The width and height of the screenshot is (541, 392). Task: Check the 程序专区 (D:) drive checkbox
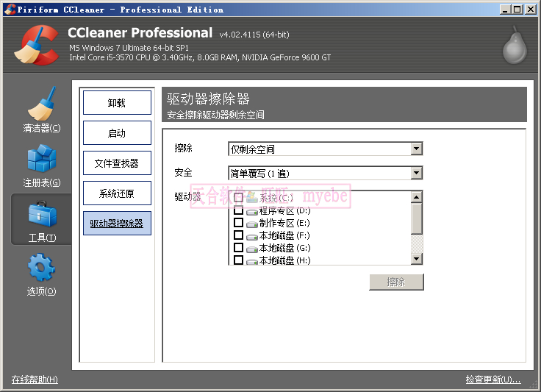pos(238,210)
